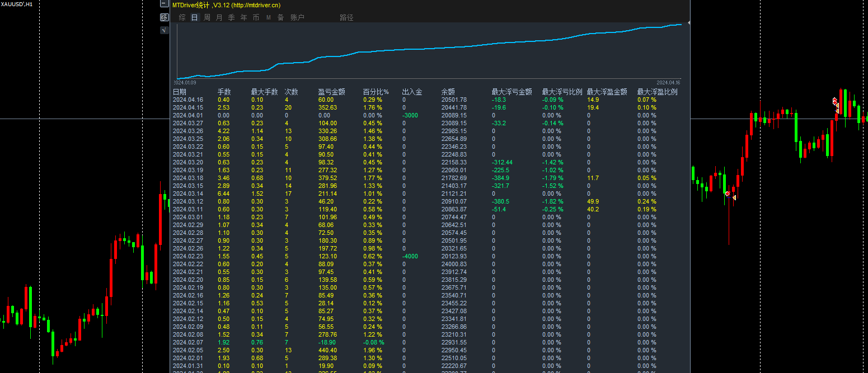Switch to the 周 weekly tab
The height and width of the screenshot is (373, 868).
(207, 17)
